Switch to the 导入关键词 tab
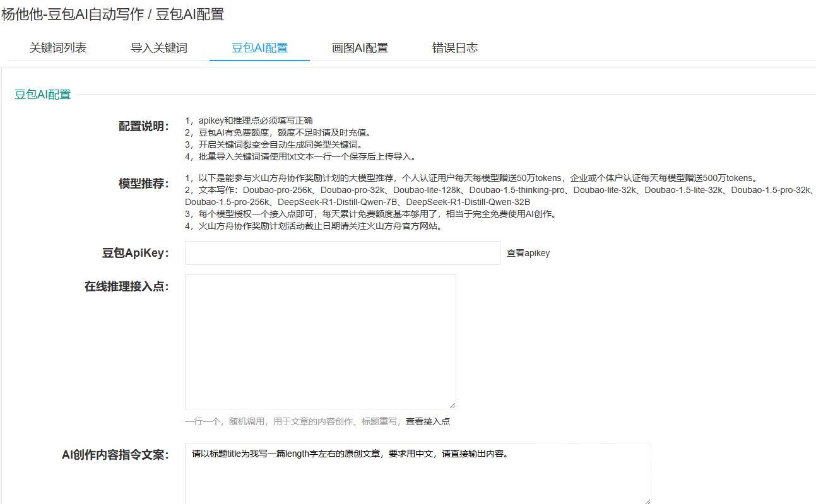This screenshot has height=504, width=816. [159, 48]
